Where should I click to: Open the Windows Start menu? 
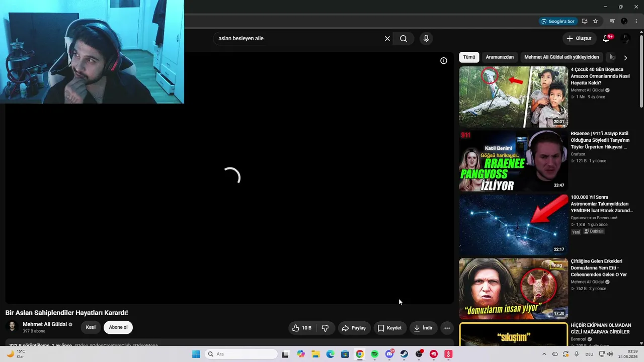pyautogui.click(x=196, y=354)
